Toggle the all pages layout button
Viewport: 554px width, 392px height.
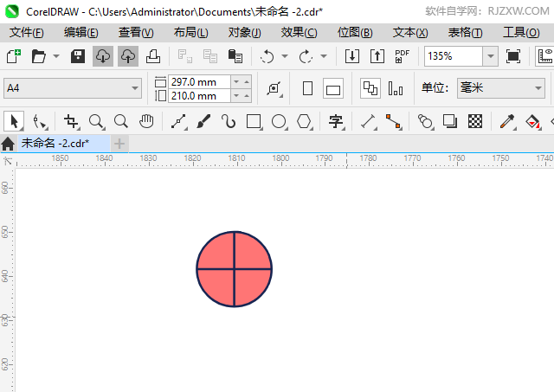point(370,88)
